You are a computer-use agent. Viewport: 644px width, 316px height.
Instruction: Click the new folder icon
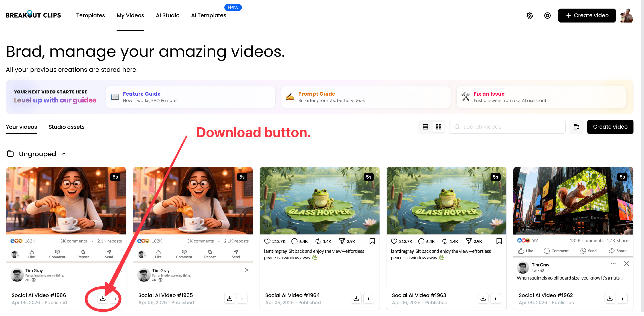pos(576,127)
